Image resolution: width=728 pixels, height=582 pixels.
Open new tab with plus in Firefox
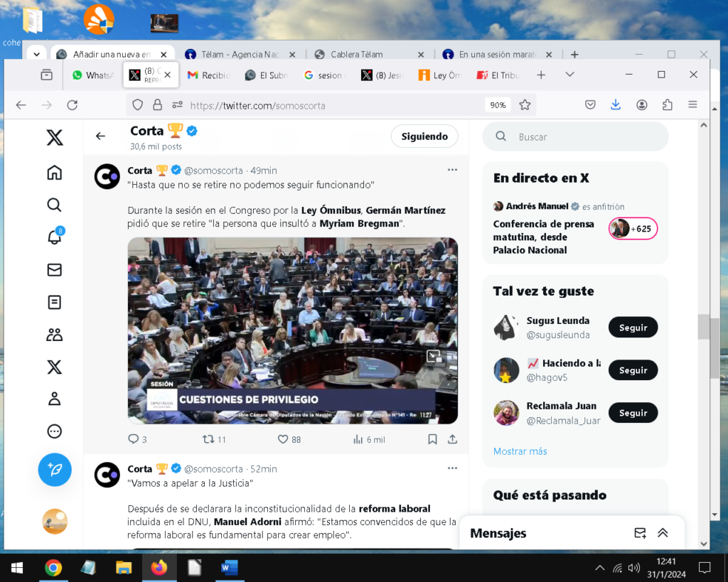[541, 75]
